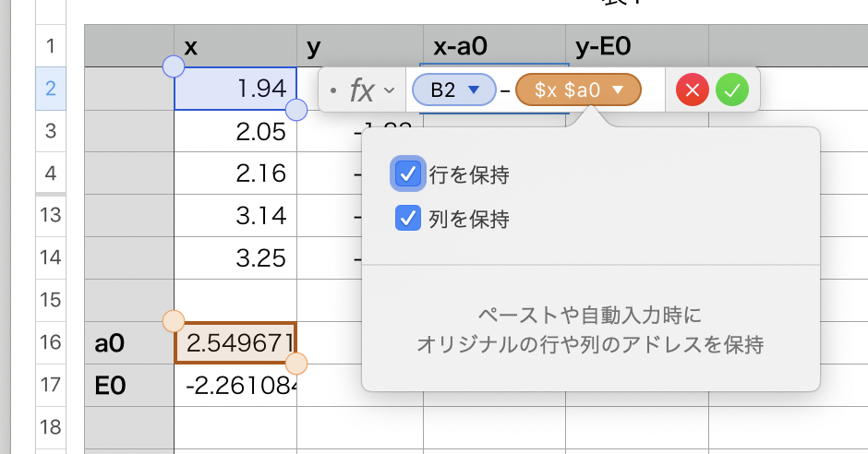
Task: Click the x-a0 column header
Action: (494, 46)
